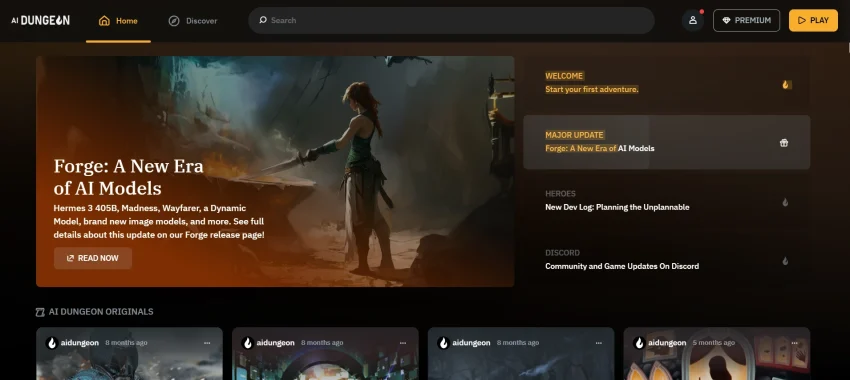Focus the Search input field
Image resolution: width=850 pixels, height=380 pixels.
pos(451,20)
